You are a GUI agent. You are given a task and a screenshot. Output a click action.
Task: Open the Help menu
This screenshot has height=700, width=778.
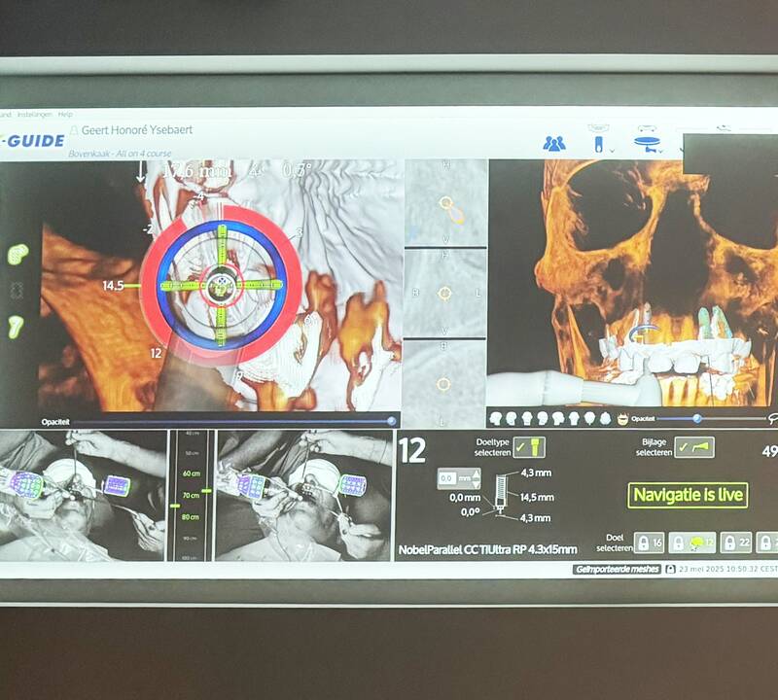(65, 114)
